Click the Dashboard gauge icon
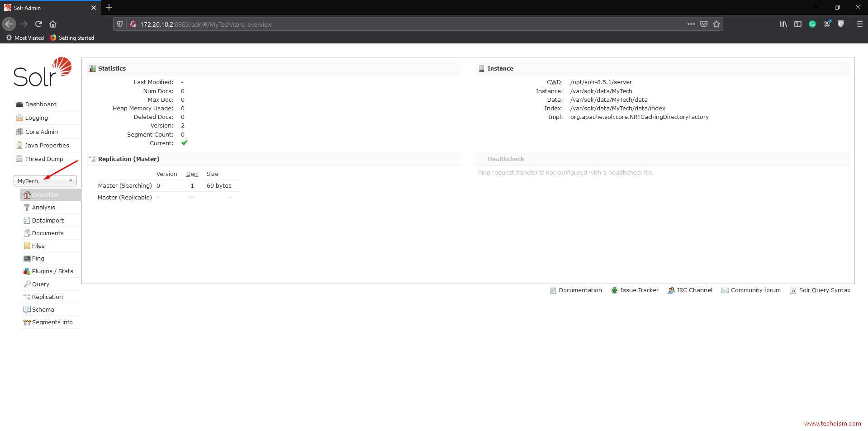Screen dimensions: 868x431 (19, 104)
